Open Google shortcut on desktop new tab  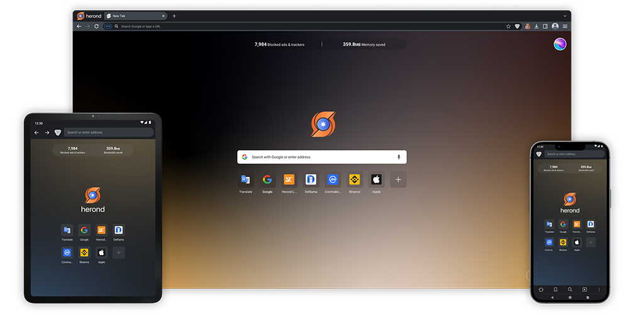click(267, 182)
